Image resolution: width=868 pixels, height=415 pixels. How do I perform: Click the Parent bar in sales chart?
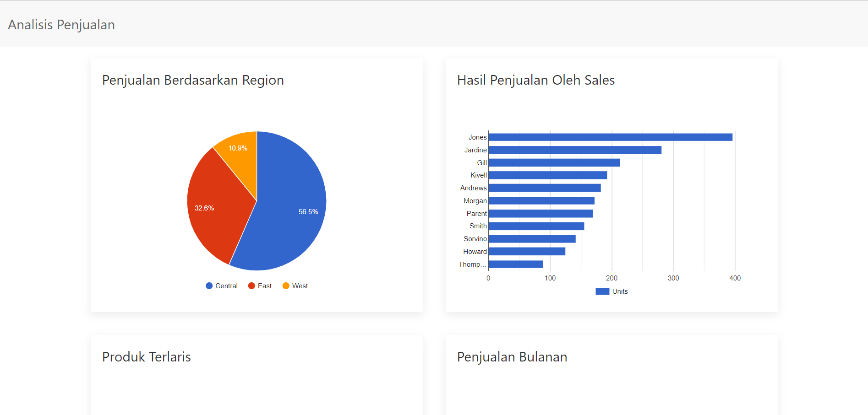540,214
